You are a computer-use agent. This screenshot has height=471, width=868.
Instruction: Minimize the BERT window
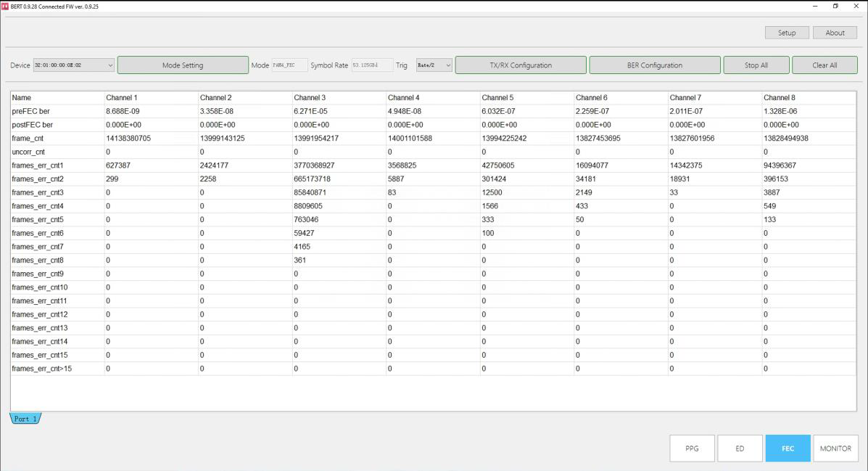tap(816, 6)
